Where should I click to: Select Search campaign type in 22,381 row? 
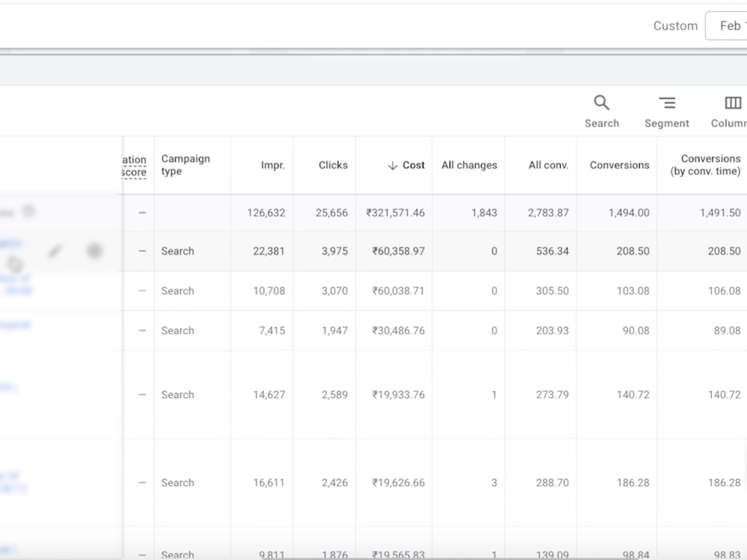coord(177,251)
